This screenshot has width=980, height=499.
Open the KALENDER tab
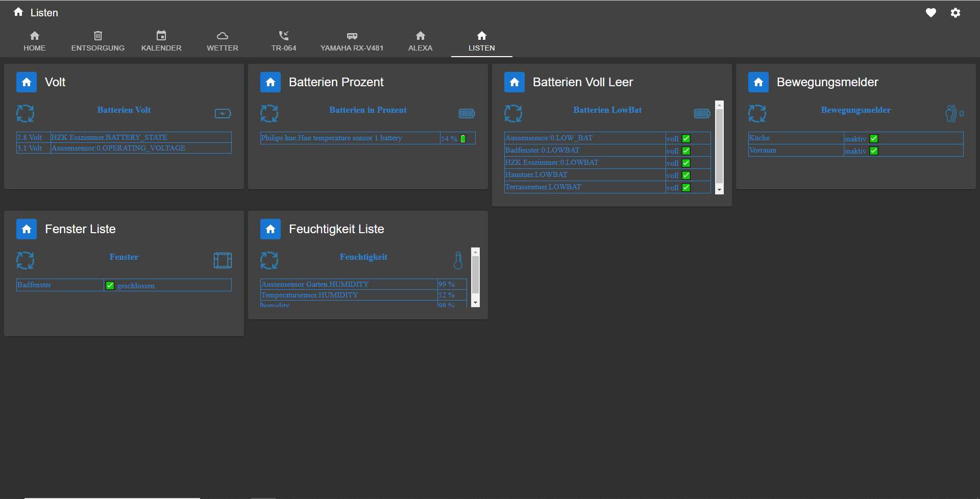tap(161, 41)
